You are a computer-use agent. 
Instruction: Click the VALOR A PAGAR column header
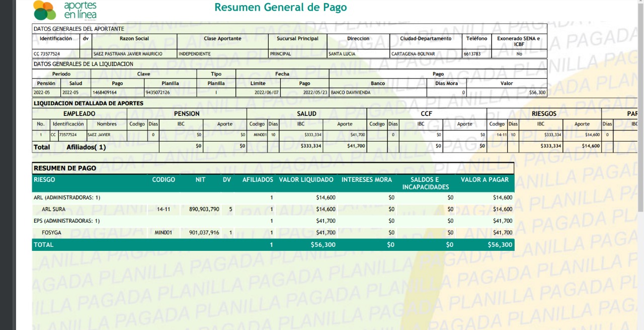(x=485, y=180)
